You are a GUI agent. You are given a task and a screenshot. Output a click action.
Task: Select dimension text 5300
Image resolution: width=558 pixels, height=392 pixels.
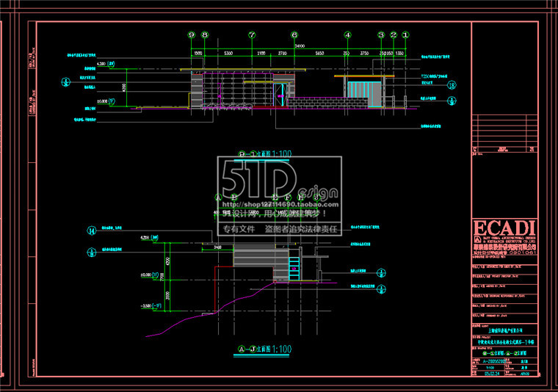tap(228, 54)
